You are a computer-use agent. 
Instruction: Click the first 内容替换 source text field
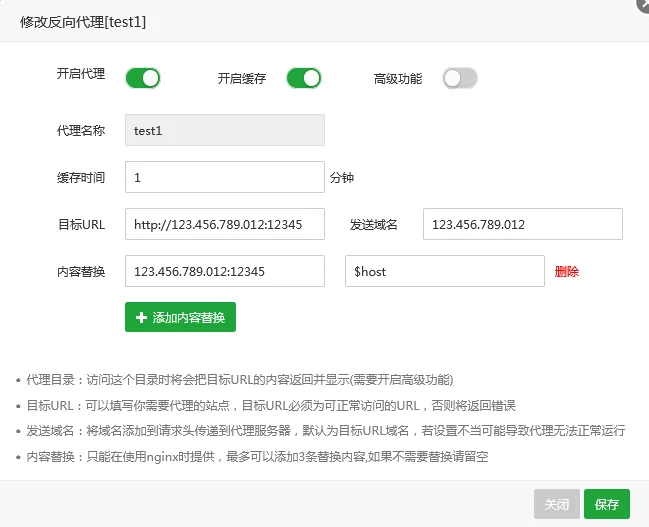[x=225, y=271]
